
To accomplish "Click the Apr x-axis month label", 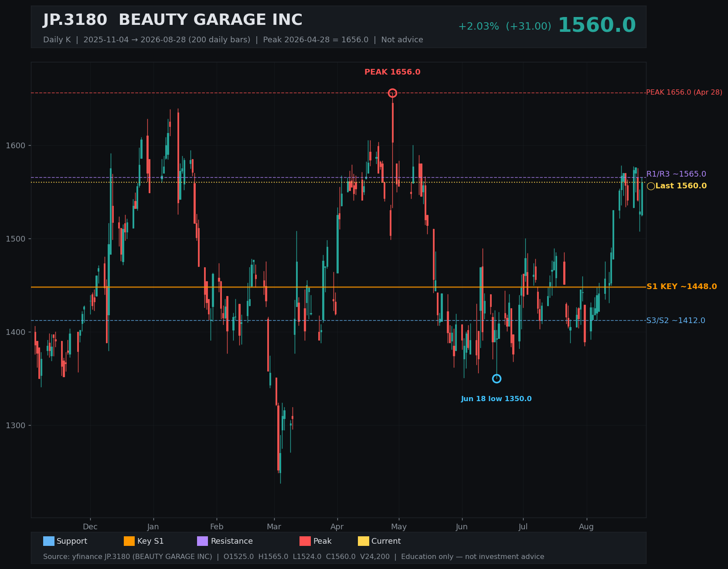I will pos(337,527).
